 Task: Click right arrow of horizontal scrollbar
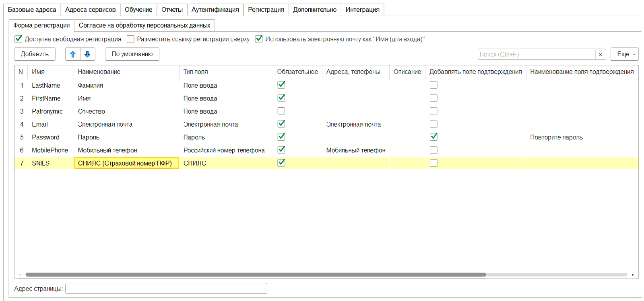pyautogui.click(x=633, y=275)
